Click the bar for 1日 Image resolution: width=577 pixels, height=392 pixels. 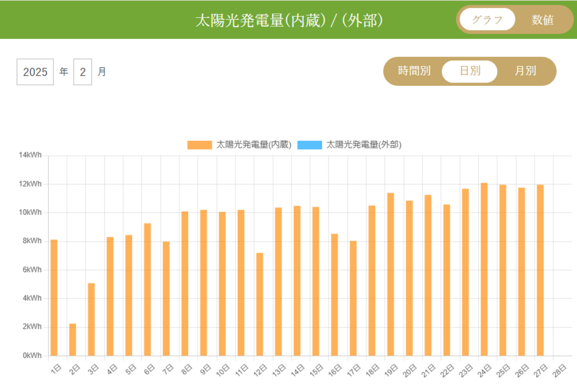coord(54,297)
